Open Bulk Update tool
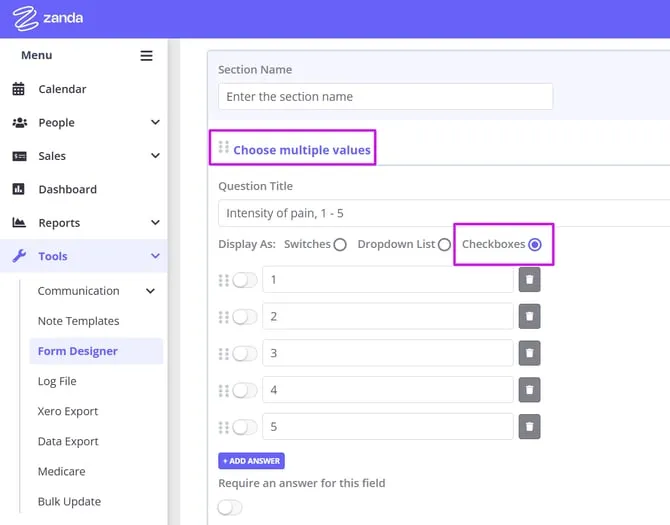The height and width of the screenshot is (525, 670). pos(69,502)
